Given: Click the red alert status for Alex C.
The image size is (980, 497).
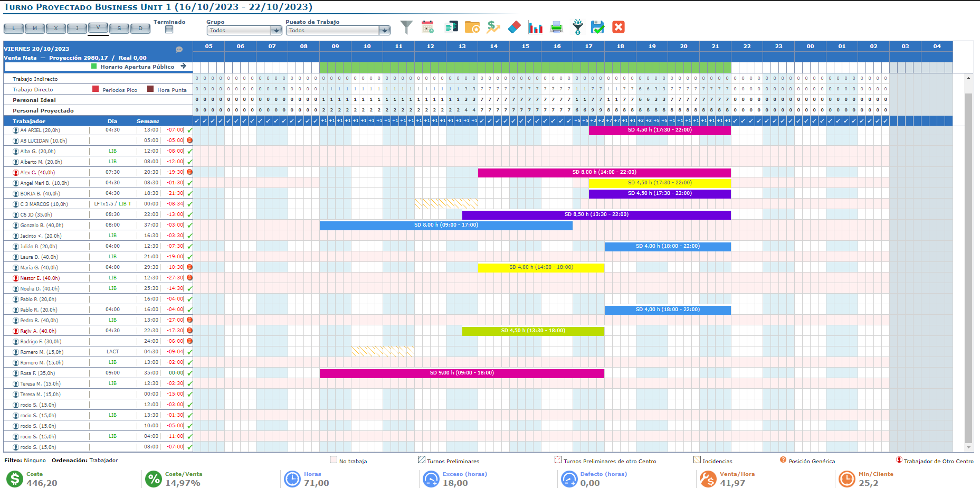Looking at the screenshot, I should coord(189,172).
